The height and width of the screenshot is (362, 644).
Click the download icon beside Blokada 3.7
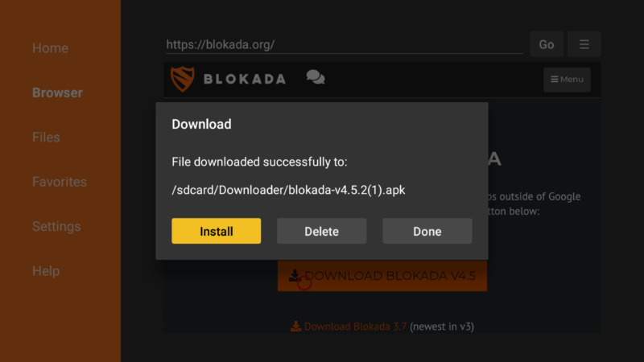[x=295, y=327]
